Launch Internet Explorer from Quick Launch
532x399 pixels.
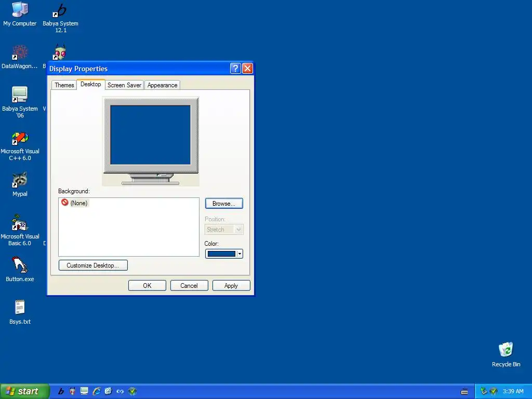coord(96,391)
